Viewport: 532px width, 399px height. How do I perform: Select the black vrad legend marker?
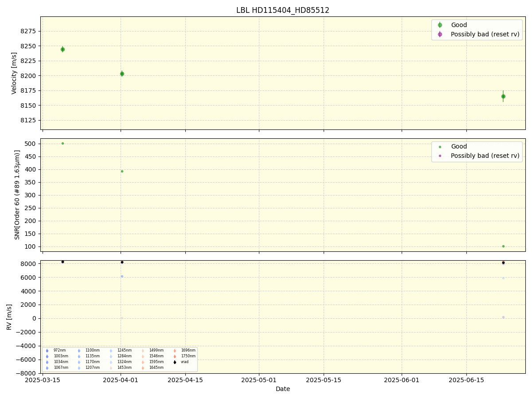pyautogui.click(x=175, y=362)
